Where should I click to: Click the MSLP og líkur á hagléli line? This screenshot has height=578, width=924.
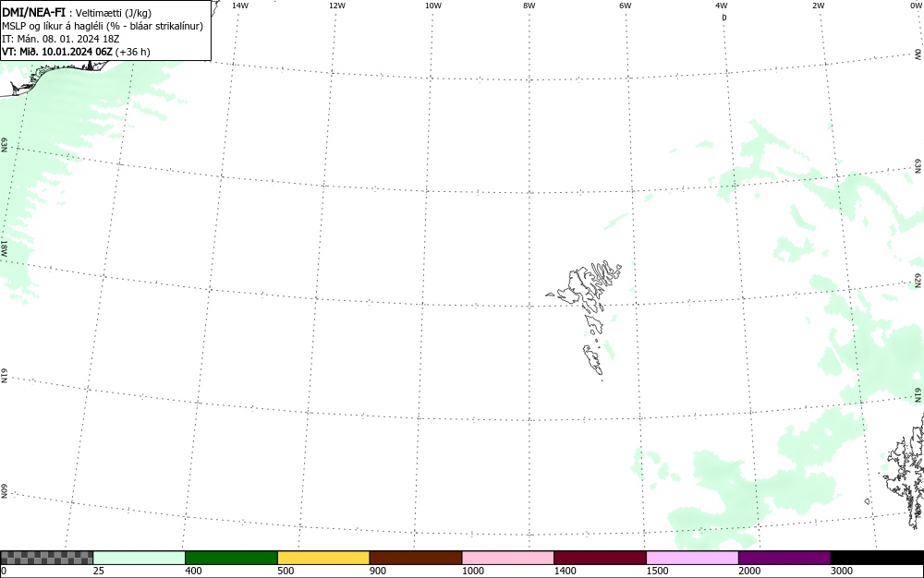pyautogui.click(x=103, y=26)
